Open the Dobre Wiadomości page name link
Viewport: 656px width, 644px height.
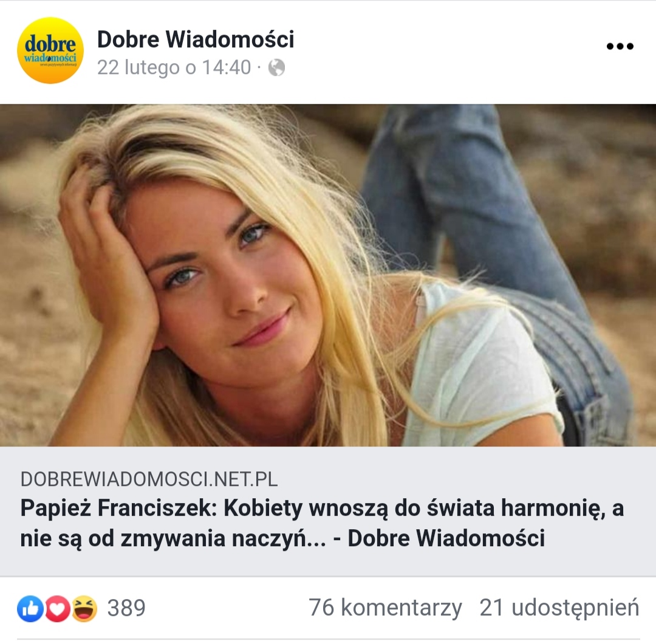[196, 39]
